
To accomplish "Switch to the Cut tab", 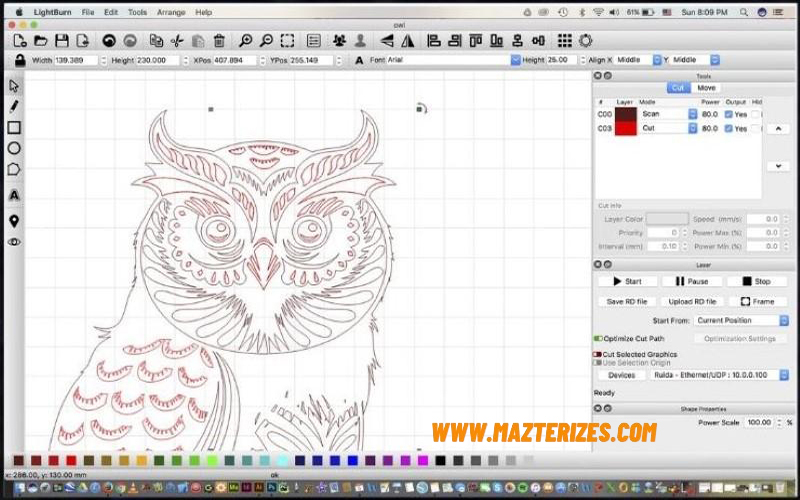I will pos(679,88).
